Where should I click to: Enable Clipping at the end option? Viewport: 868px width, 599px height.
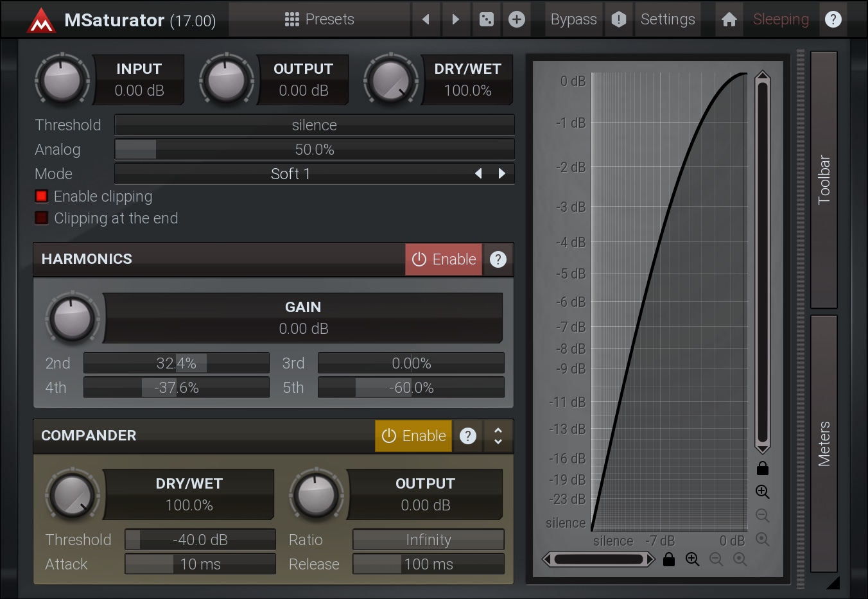point(42,218)
